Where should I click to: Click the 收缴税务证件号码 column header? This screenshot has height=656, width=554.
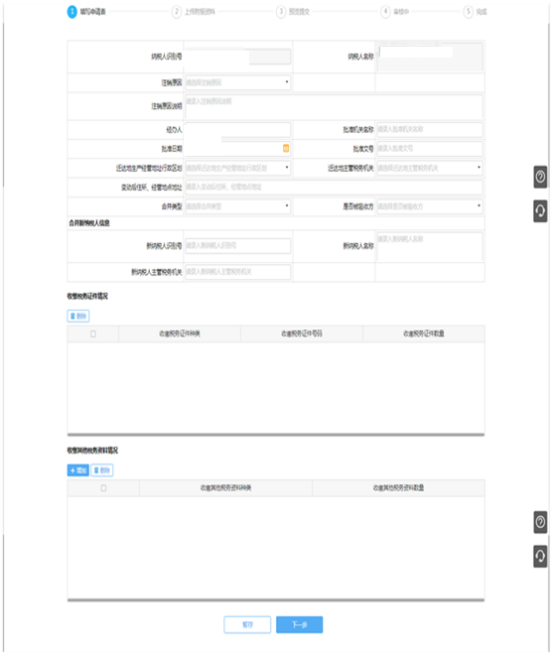pos(302,334)
